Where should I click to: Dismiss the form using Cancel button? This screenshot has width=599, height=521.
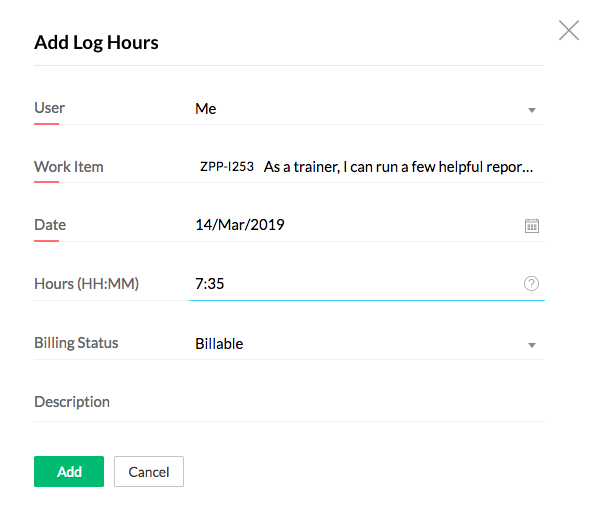149,471
